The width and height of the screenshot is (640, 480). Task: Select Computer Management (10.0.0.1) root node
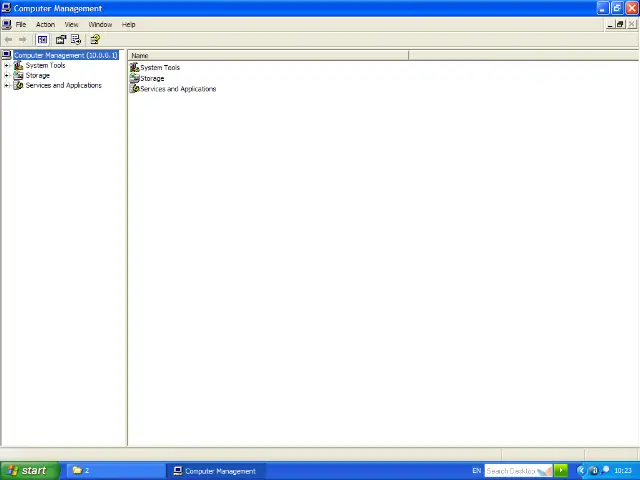coord(66,55)
